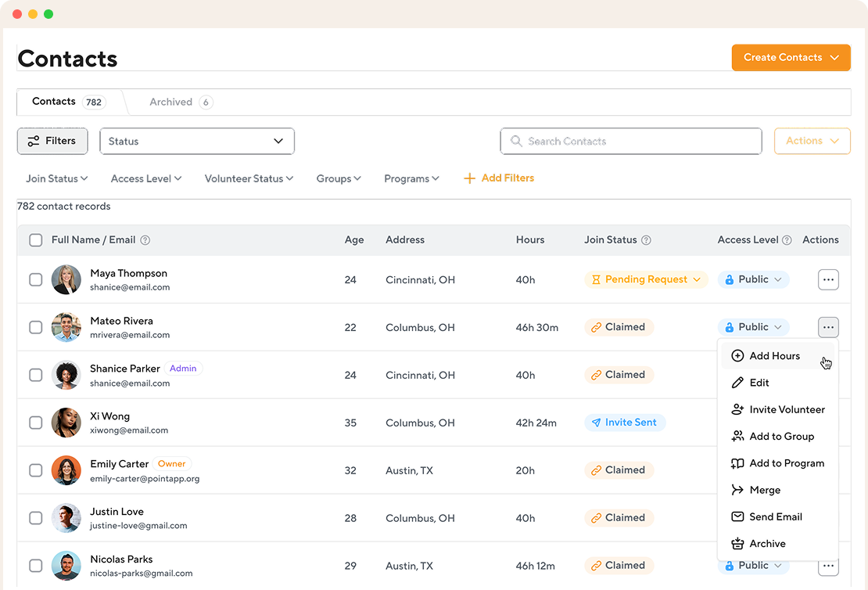Screen dimensions: 868x590
Task: Select Add to Program menu entry
Action: tap(777, 463)
